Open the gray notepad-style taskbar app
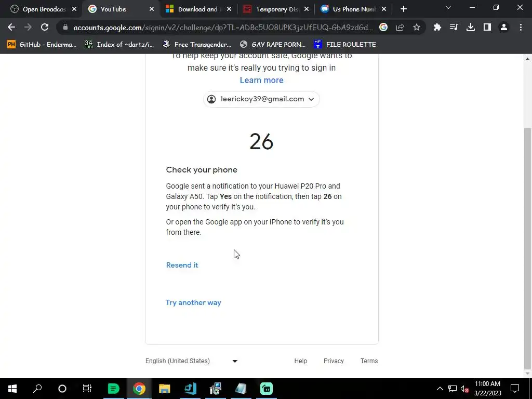 pyautogui.click(x=241, y=389)
